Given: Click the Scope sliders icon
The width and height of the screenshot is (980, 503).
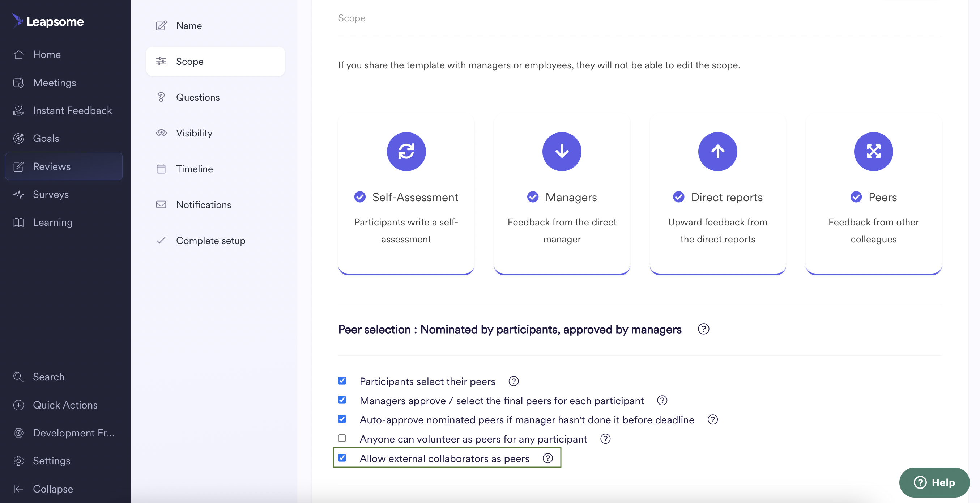Looking at the screenshot, I should tap(161, 61).
